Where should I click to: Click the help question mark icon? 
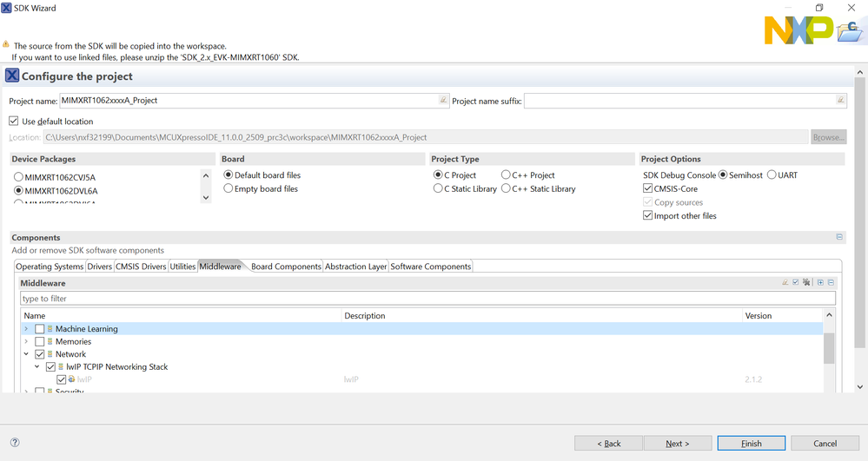(x=15, y=442)
